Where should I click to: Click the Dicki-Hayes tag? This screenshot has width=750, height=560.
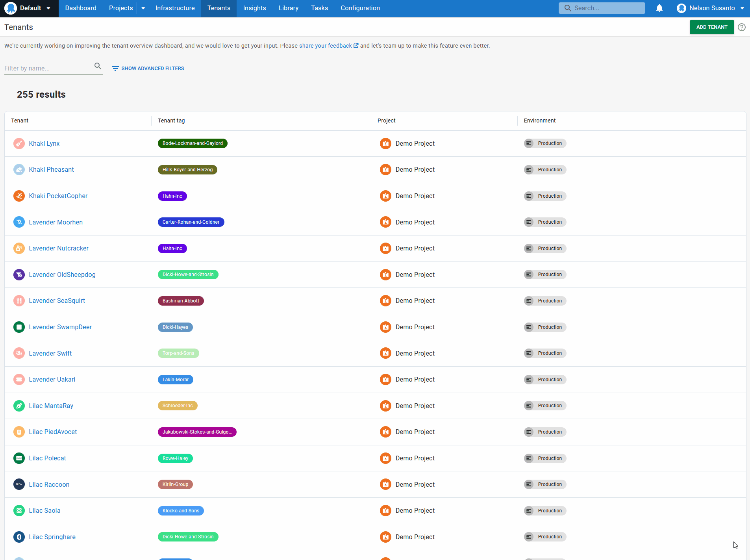point(175,327)
